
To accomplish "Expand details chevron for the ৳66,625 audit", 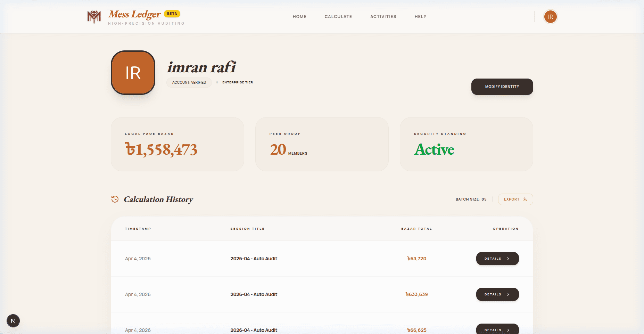I will (x=508, y=330).
